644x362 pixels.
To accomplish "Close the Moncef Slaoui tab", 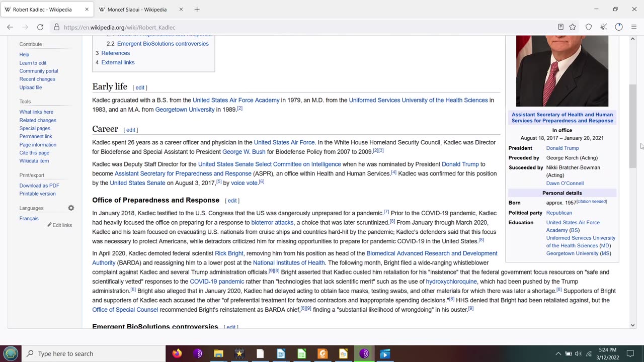I will pos(181,9).
